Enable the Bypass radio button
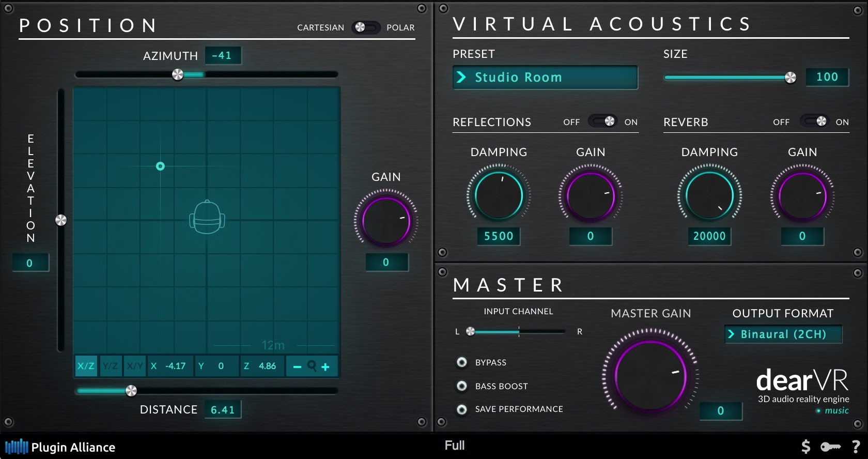868x459 pixels. [x=462, y=362]
